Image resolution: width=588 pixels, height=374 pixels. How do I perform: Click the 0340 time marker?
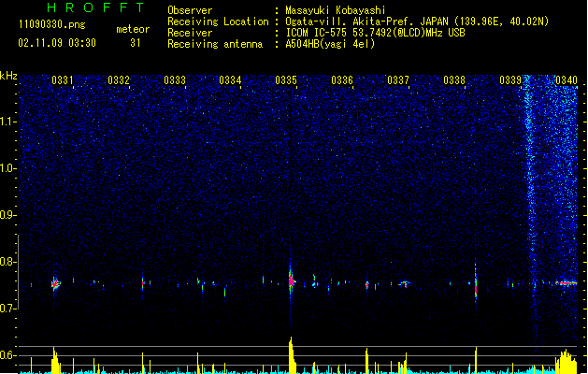pos(566,80)
